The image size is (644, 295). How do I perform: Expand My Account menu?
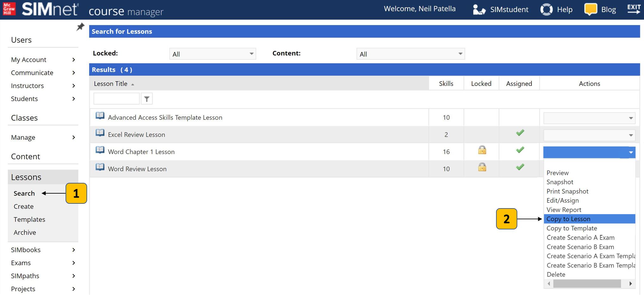pyautogui.click(x=43, y=60)
